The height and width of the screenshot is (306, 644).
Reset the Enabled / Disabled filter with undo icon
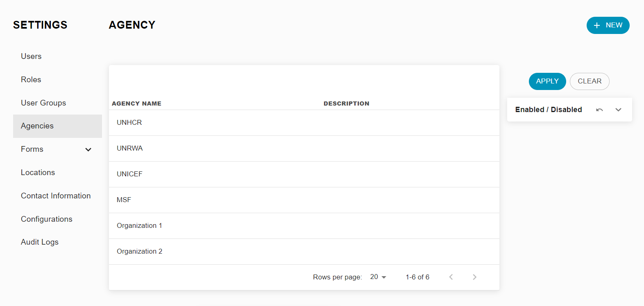599,110
